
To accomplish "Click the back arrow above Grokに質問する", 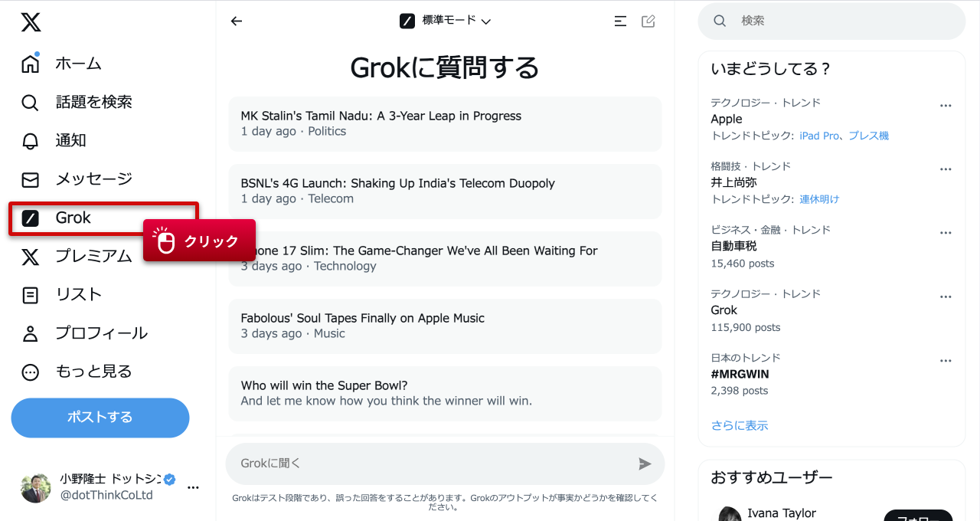I will tap(236, 21).
